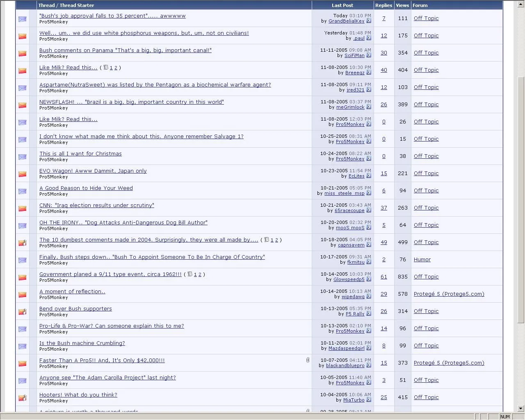Image resolution: width=525 pixels, height=420 pixels.
Task: Open the Humor forum
Action: pyautogui.click(x=422, y=259)
